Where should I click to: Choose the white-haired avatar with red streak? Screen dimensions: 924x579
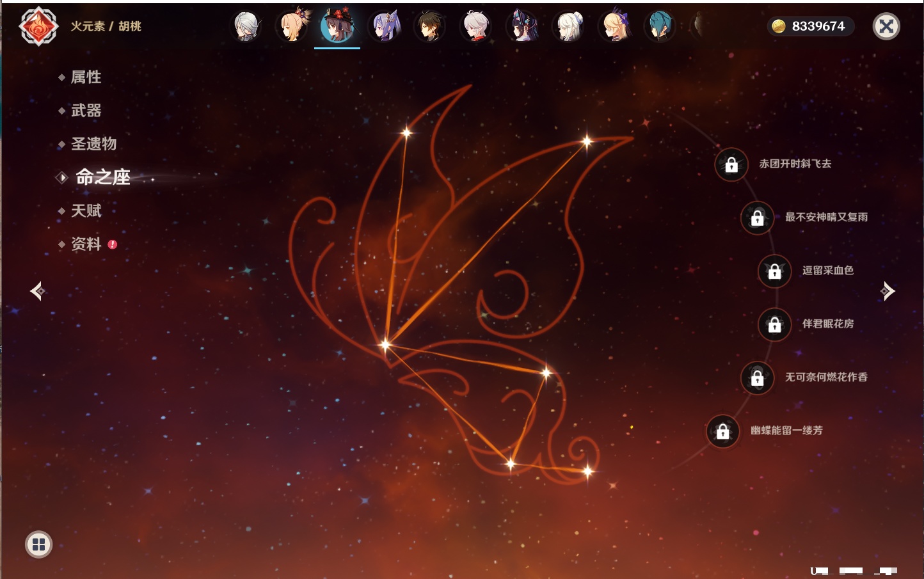coord(476,26)
